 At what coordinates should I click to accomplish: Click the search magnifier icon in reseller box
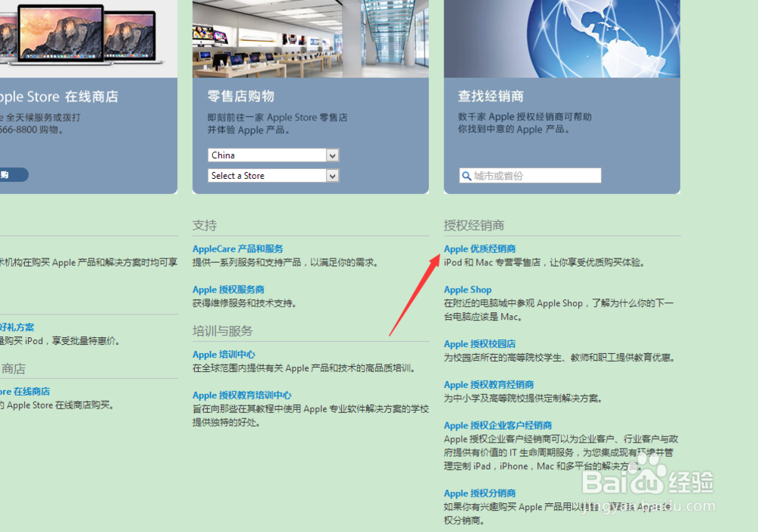pos(466,176)
